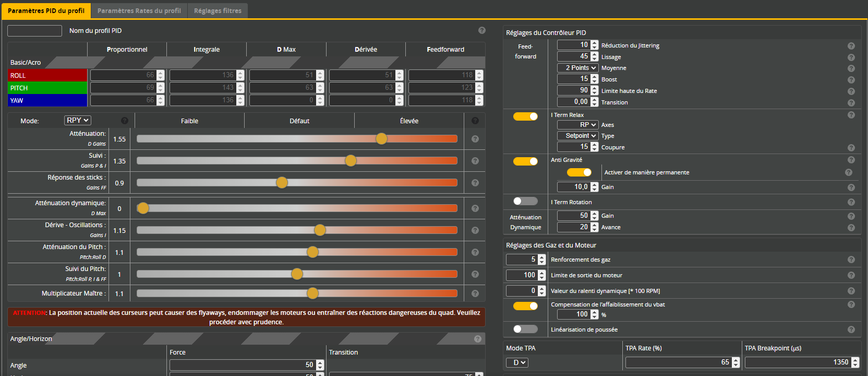Click the Multiplicateur Maître slider handle

pos(312,293)
